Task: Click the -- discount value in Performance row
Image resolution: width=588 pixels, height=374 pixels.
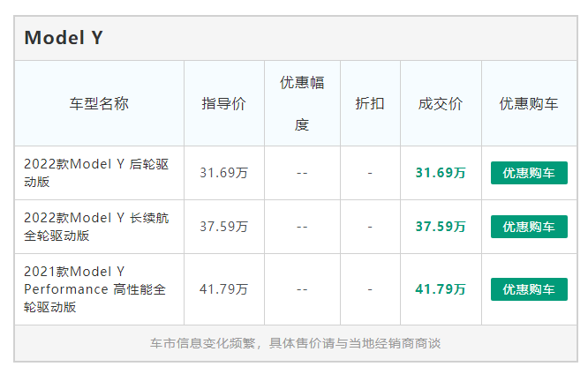Action: tap(302, 289)
